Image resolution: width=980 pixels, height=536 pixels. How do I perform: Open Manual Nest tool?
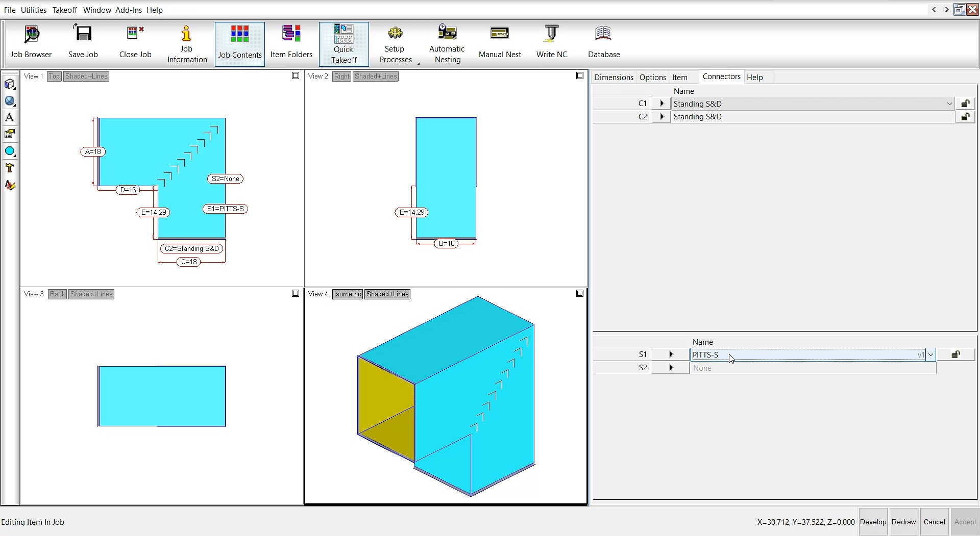coord(500,43)
